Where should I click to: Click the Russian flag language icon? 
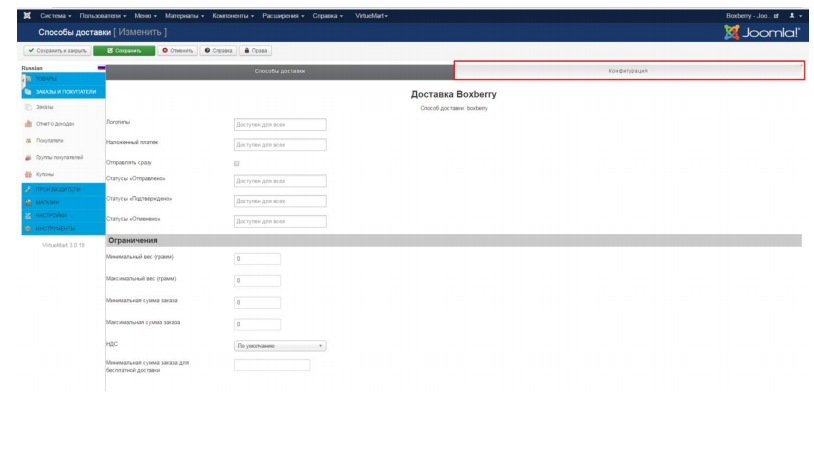[x=101, y=68]
